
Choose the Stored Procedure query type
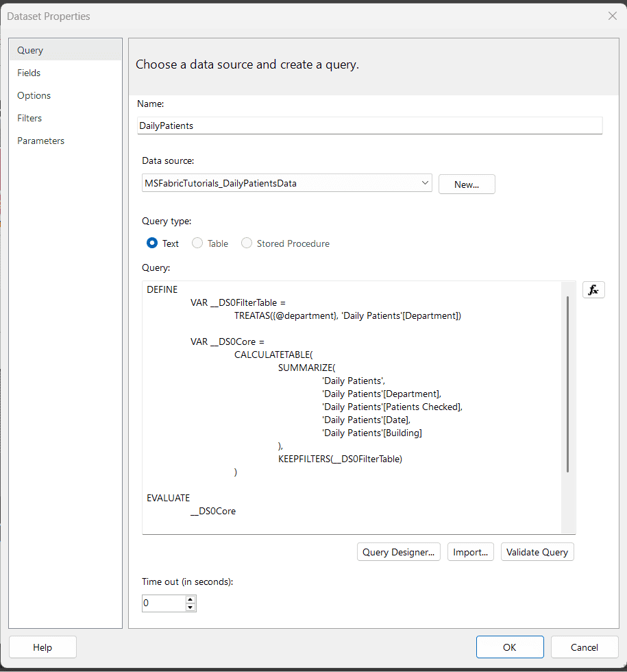tap(247, 243)
